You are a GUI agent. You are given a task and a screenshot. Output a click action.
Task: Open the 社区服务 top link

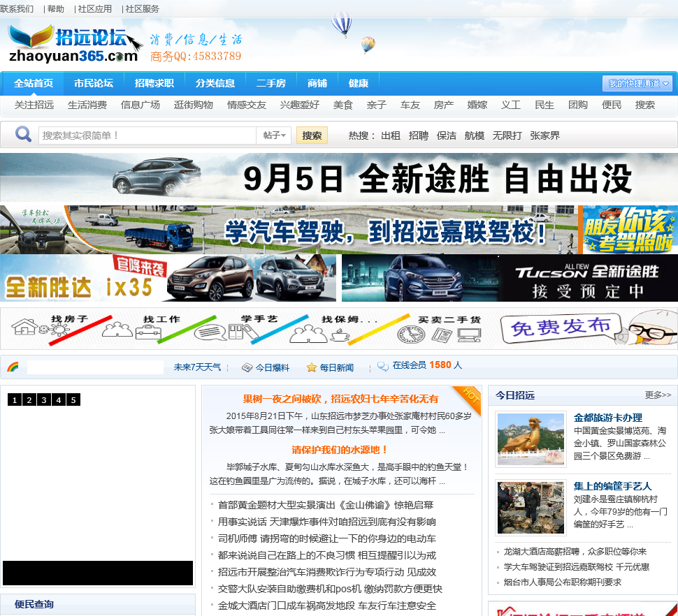tap(143, 8)
